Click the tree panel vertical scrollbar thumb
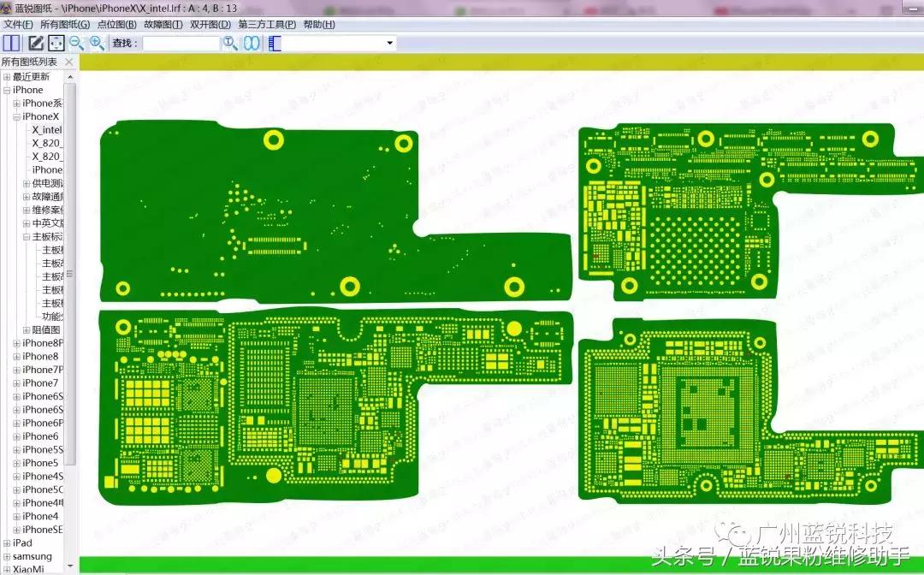924x575 pixels. click(x=70, y=273)
